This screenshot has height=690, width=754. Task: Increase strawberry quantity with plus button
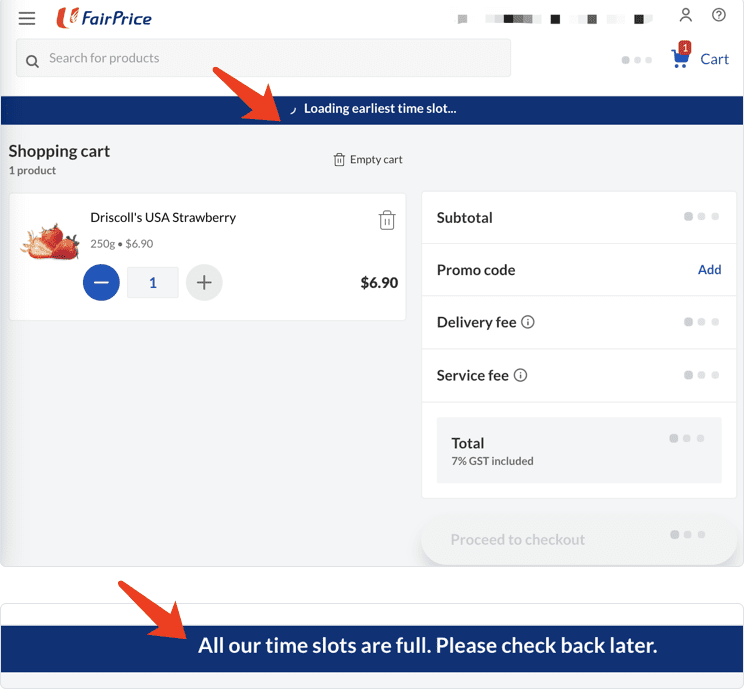pyautogui.click(x=204, y=282)
